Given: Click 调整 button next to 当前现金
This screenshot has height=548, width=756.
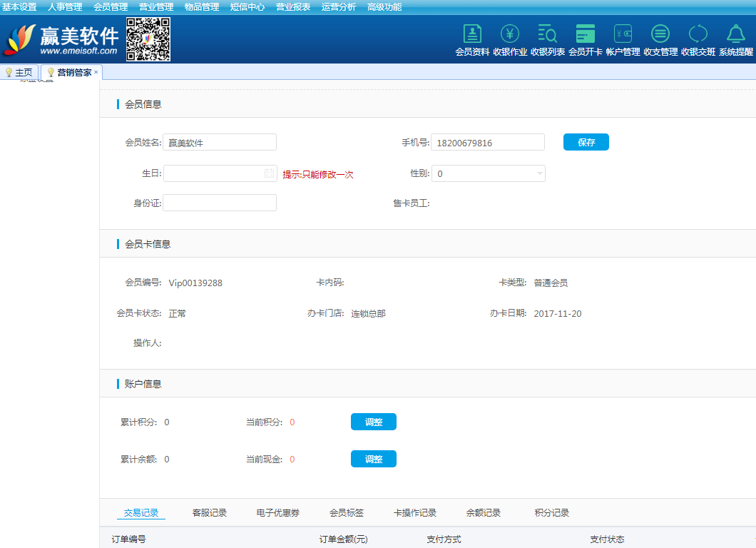Looking at the screenshot, I should click(x=373, y=459).
